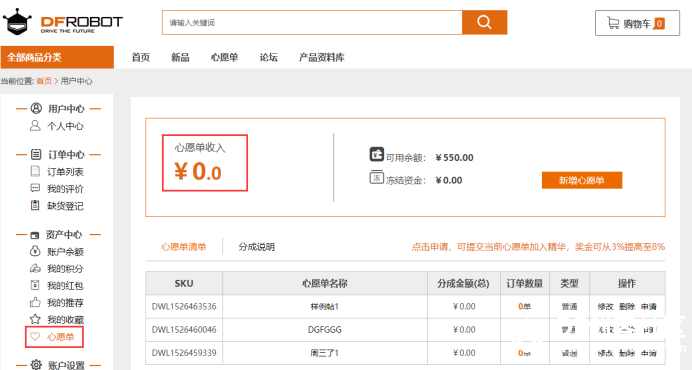
Task: Click wishlist name 样例帖1
Action: (x=325, y=306)
